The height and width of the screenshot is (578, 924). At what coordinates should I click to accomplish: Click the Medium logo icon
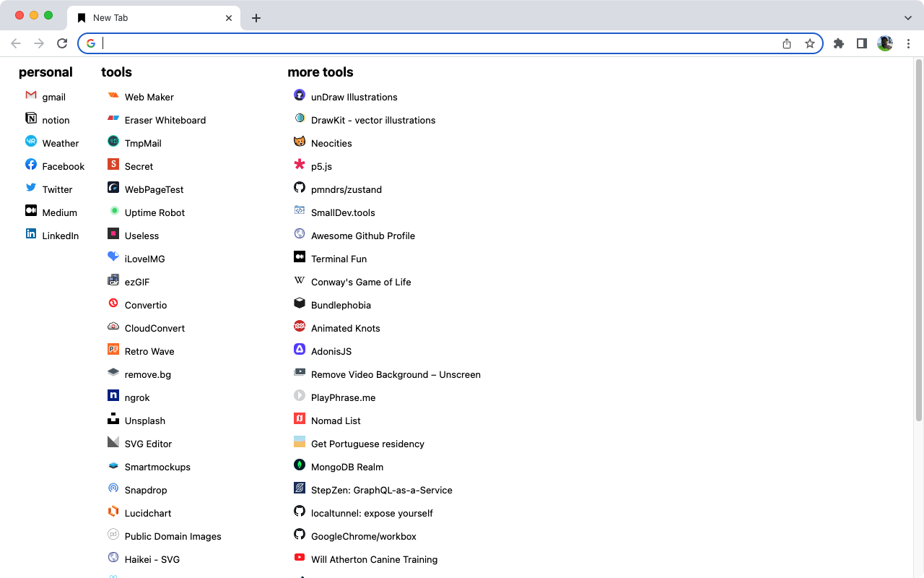coord(31,210)
